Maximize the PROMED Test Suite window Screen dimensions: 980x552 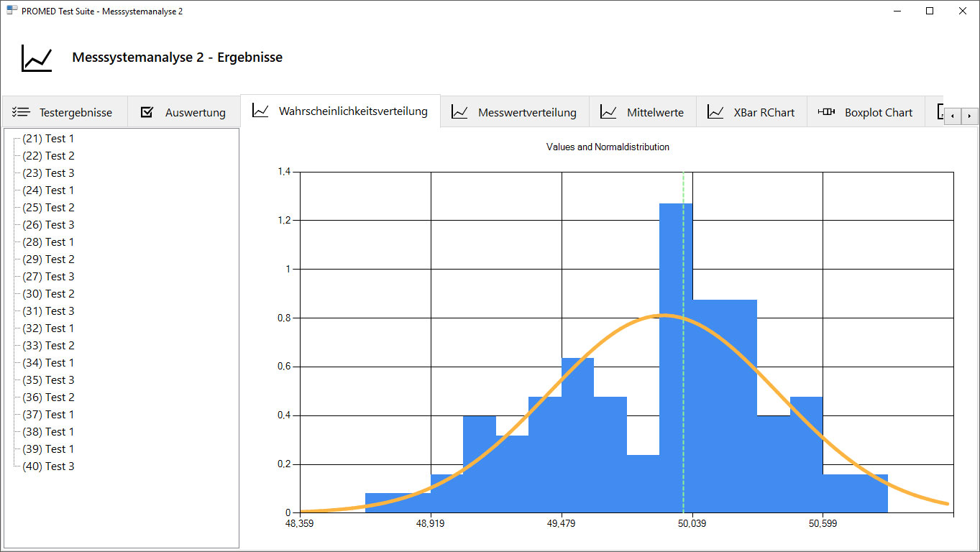point(930,11)
